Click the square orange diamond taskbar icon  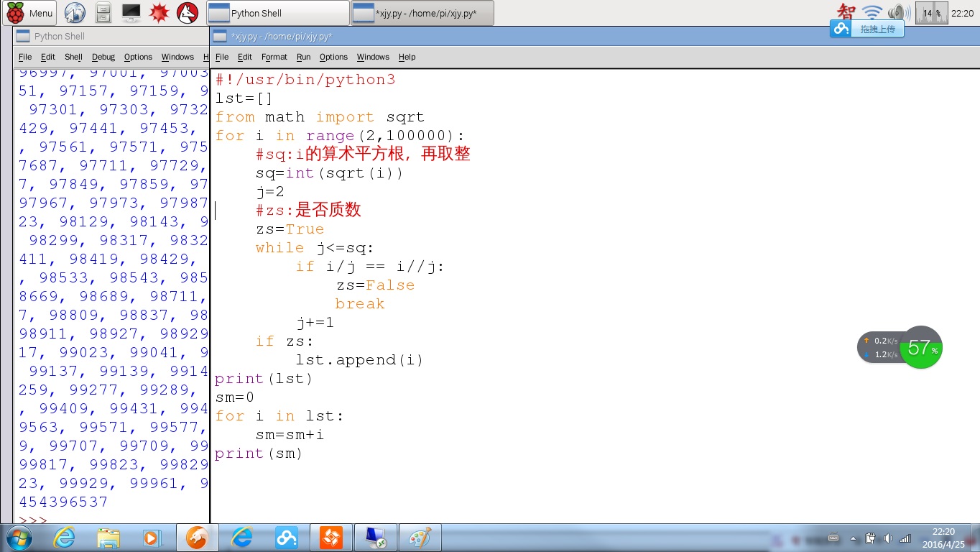coord(331,538)
